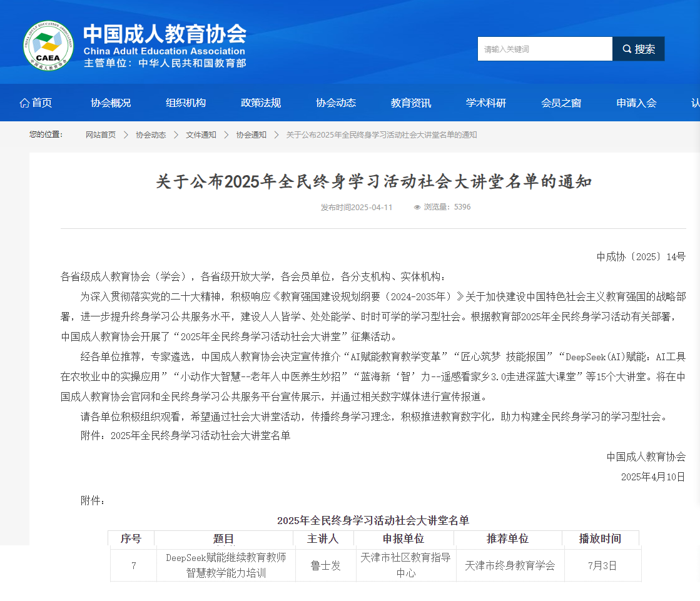Click the 申报单位 column header

403,538
